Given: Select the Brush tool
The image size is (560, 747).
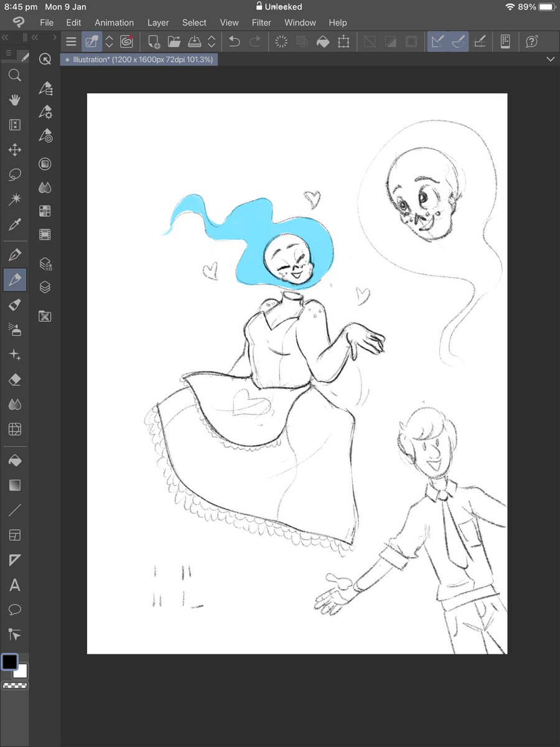Looking at the screenshot, I should click(x=15, y=304).
